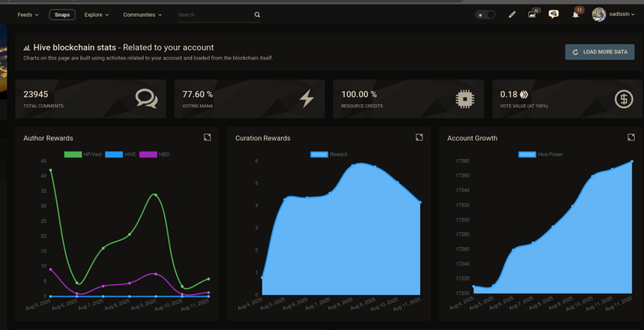Open the Feeds dropdown menu
The width and height of the screenshot is (644, 330).
click(28, 15)
